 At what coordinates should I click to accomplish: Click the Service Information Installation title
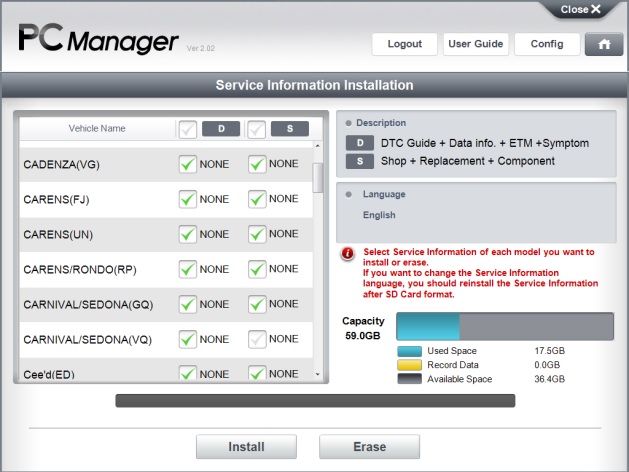(x=314, y=85)
